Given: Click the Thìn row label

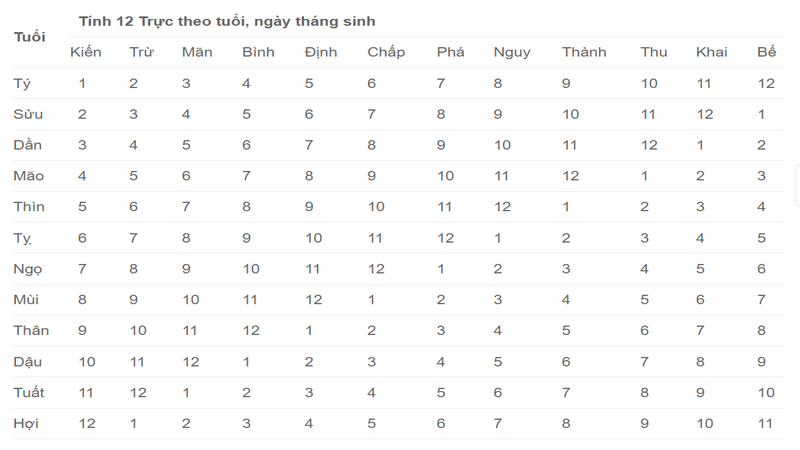Looking at the screenshot, I should pos(29,207).
